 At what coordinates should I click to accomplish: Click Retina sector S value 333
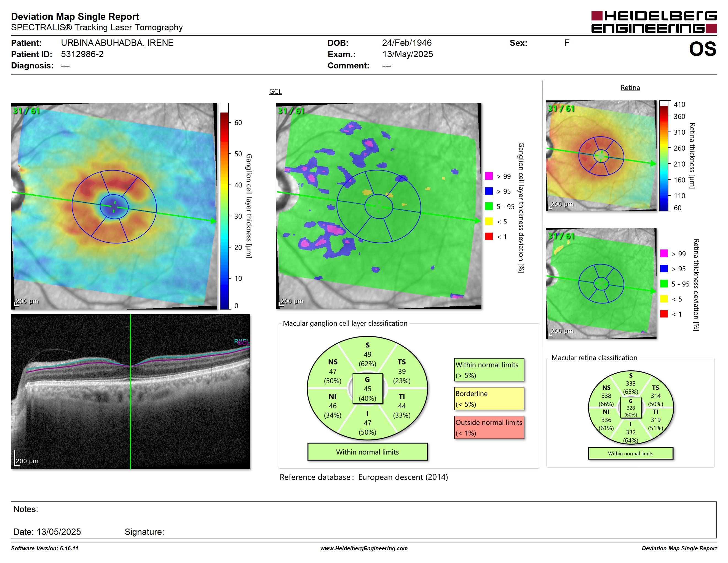tap(630, 384)
